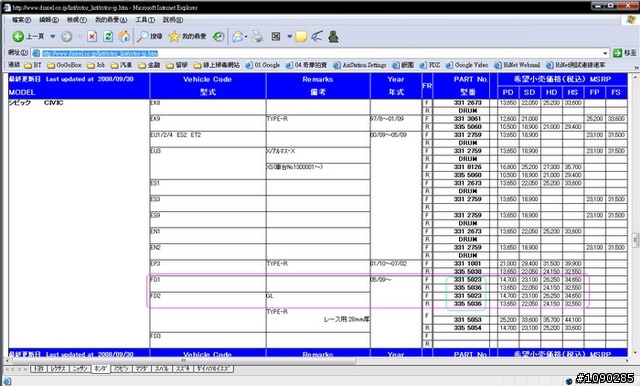The width and height of the screenshot is (640, 386).
Task: Switch to the ダイハツ/イスズ sheet tab
Action: click(x=213, y=369)
